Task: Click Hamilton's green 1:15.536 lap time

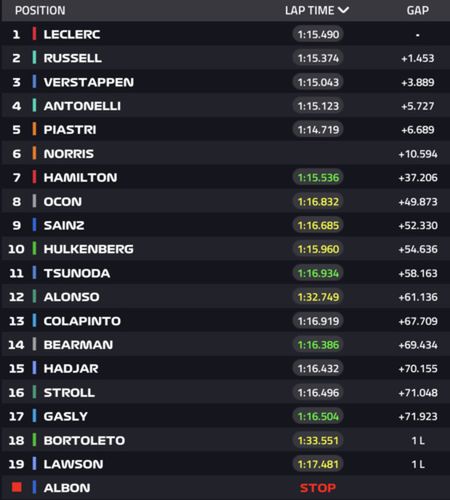Action: click(x=318, y=177)
